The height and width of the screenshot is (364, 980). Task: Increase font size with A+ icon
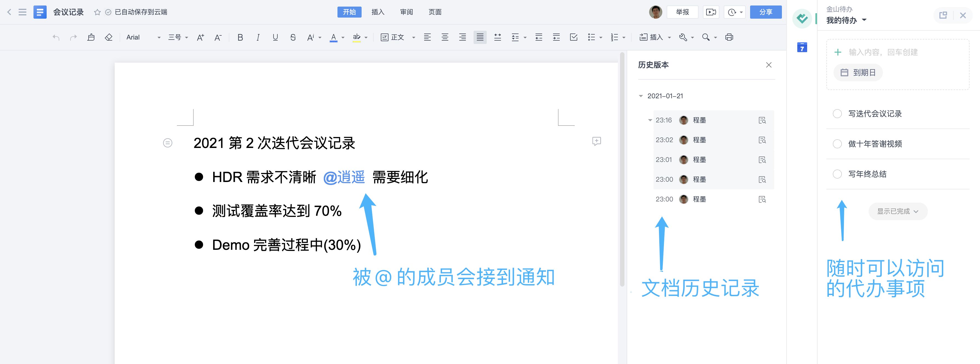pos(201,37)
